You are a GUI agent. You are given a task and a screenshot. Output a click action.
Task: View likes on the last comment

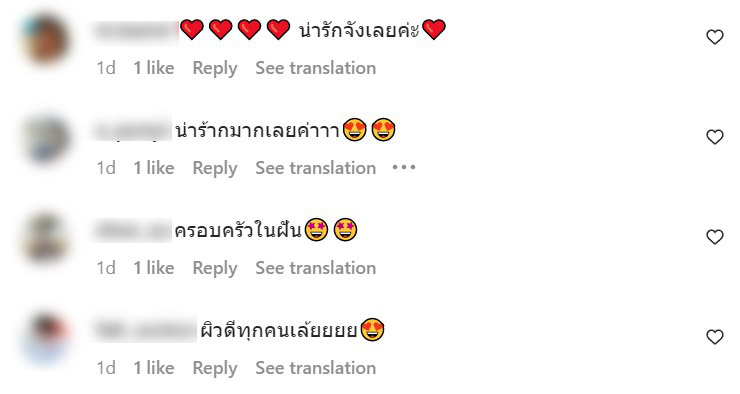154,368
